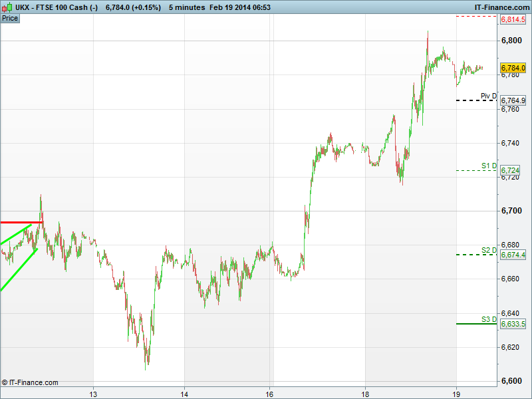The height and width of the screenshot is (399, 532).
Task: Select the thick red horizontal line
Action: [x=21, y=222]
